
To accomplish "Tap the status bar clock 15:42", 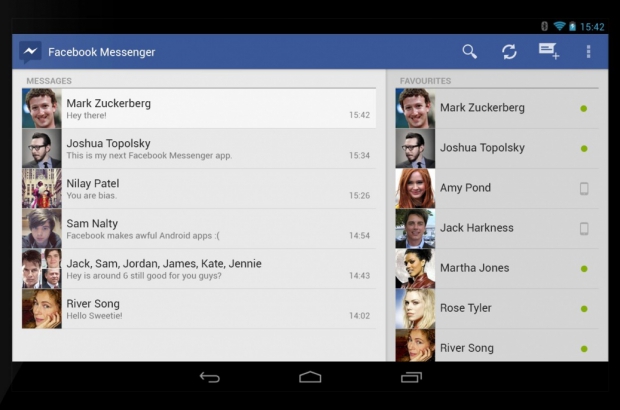I will tap(592, 27).
